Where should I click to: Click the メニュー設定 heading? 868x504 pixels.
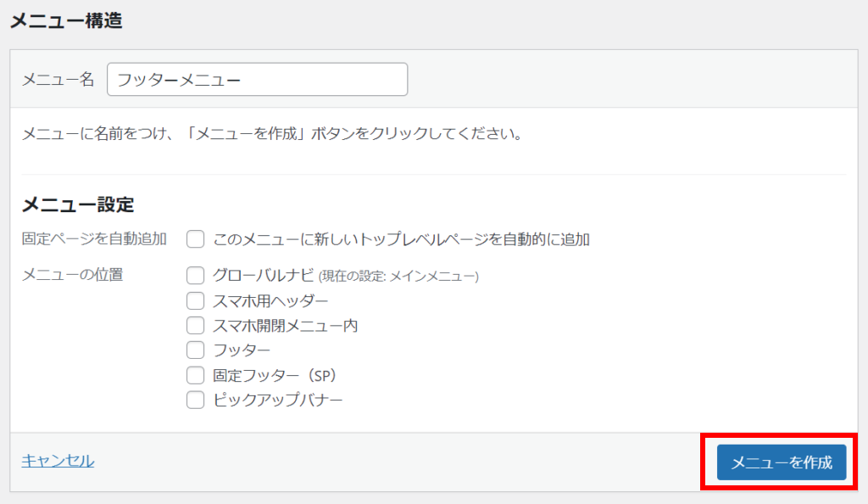tap(78, 204)
